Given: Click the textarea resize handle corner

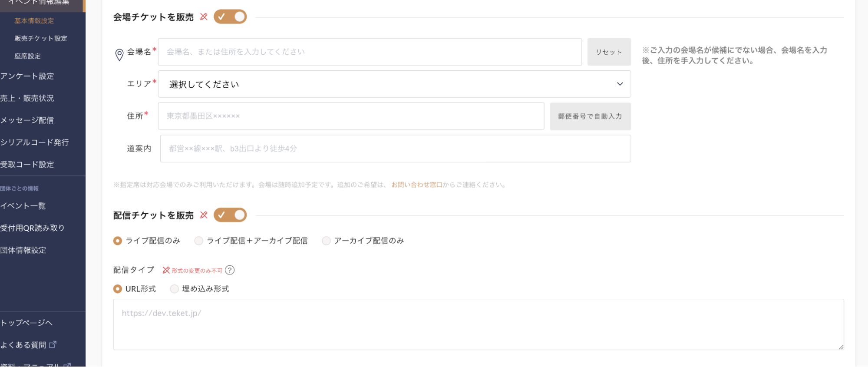Looking at the screenshot, I should click(x=841, y=347).
